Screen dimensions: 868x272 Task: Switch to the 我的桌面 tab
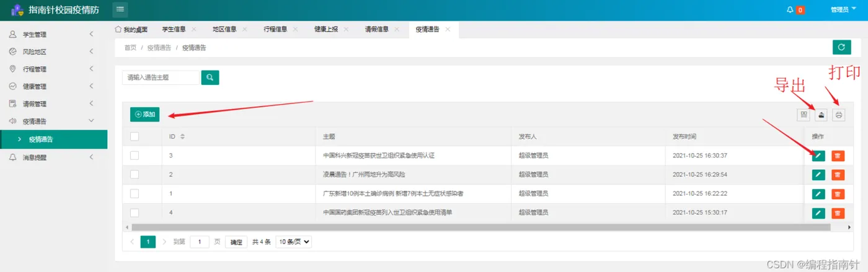click(x=131, y=29)
